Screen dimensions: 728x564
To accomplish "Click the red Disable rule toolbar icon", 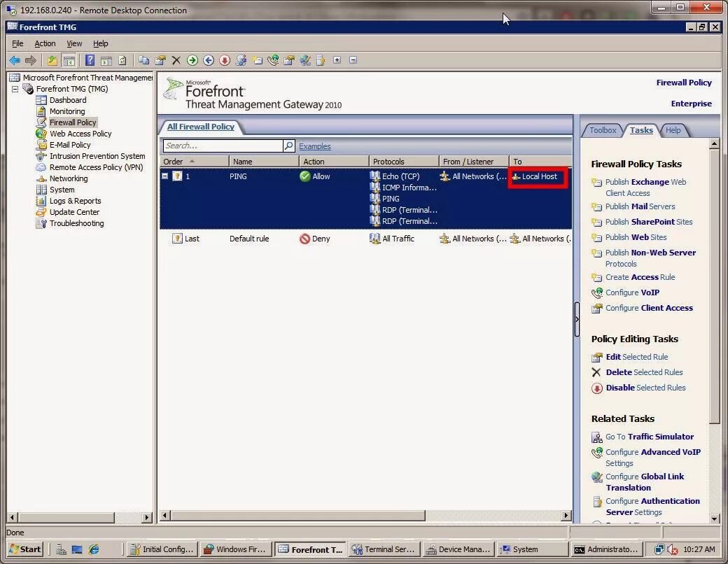I will point(225,60).
